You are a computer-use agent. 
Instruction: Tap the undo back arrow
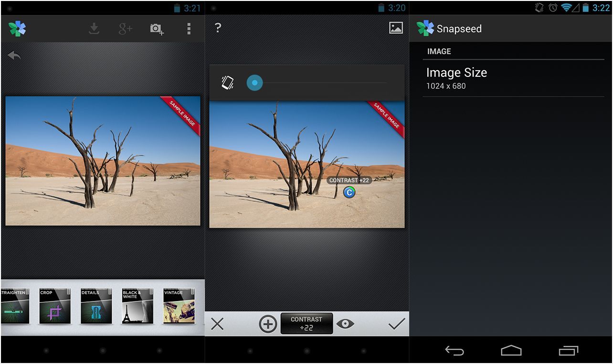click(14, 56)
